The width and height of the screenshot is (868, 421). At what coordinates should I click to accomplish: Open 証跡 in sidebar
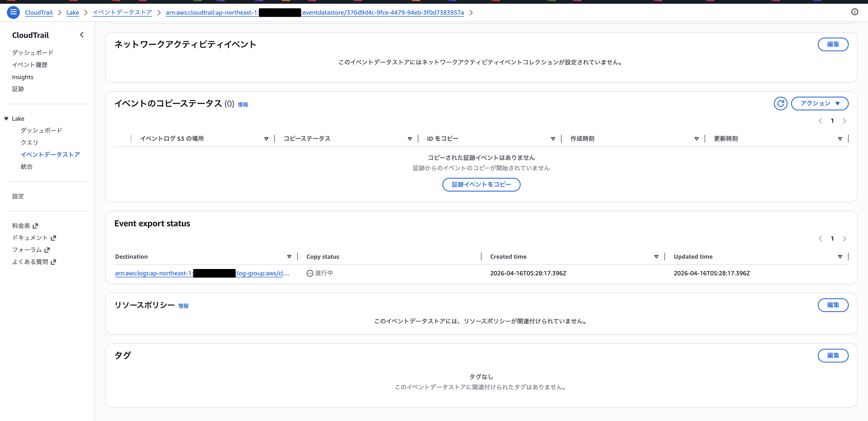click(x=18, y=89)
